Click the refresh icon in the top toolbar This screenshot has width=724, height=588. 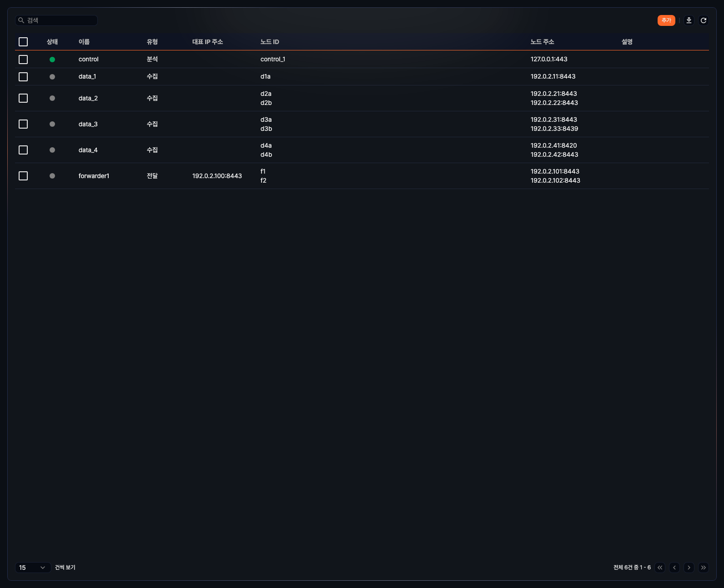[704, 20]
